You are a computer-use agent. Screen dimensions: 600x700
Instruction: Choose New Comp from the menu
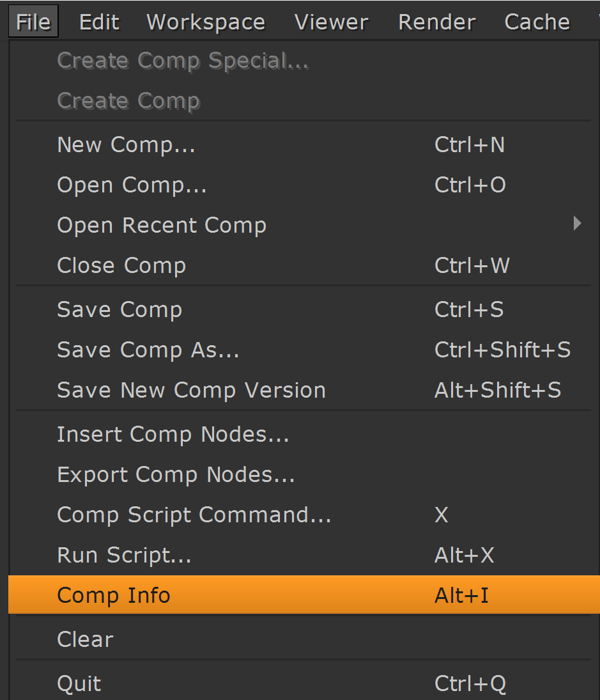[x=126, y=145]
